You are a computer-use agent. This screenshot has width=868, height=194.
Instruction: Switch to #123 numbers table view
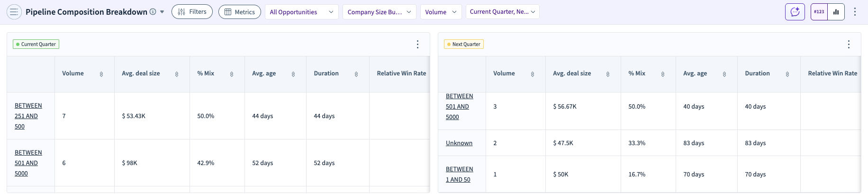click(819, 12)
